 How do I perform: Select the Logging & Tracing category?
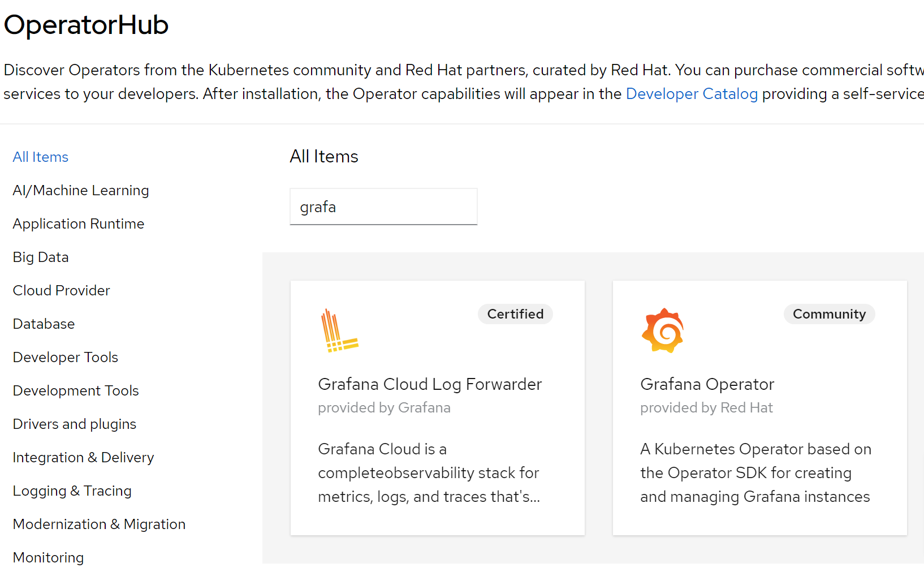click(72, 491)
